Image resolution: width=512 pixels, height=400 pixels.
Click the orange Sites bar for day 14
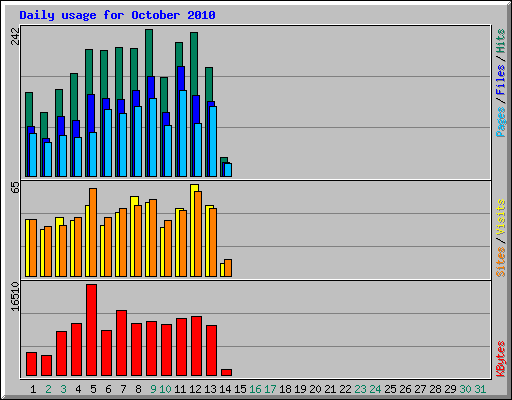[228, 268]
